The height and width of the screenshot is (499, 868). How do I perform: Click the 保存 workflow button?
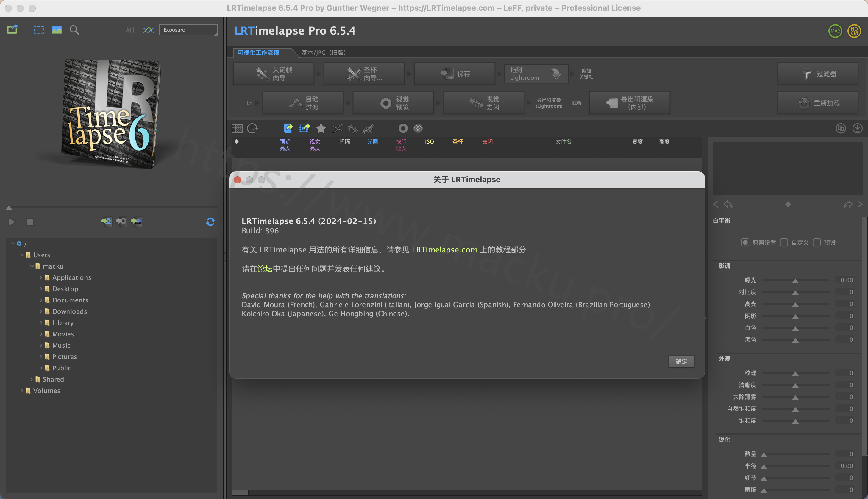tap(454, 74)
